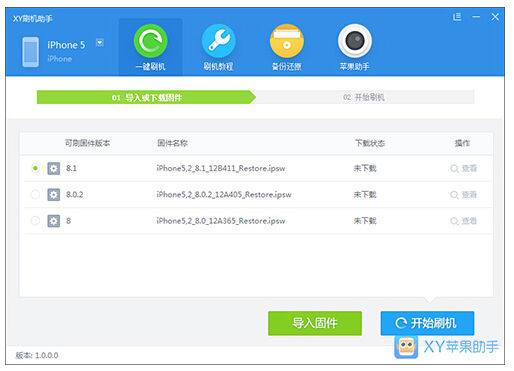The image size is (514, 371).
Task: Click the gear icon for firmware 8
Action: pos(53,221)
